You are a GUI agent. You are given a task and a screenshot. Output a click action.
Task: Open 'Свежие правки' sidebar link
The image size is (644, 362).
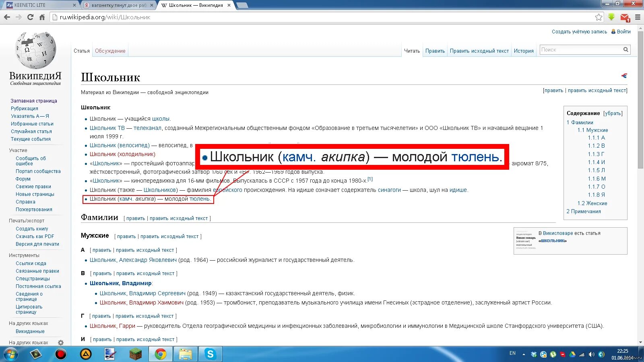33,187
